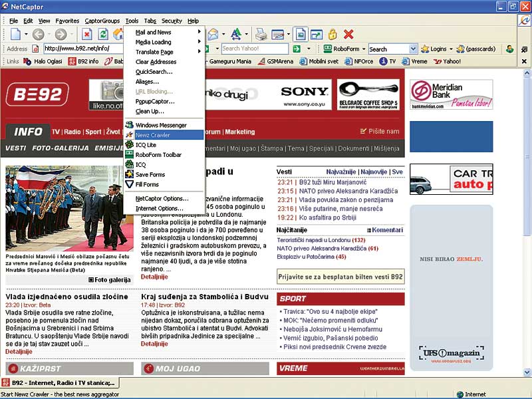Click the full screen view icon
Image resolution: width=532 pixels, height=399 pixels.
tap(317, 35)
